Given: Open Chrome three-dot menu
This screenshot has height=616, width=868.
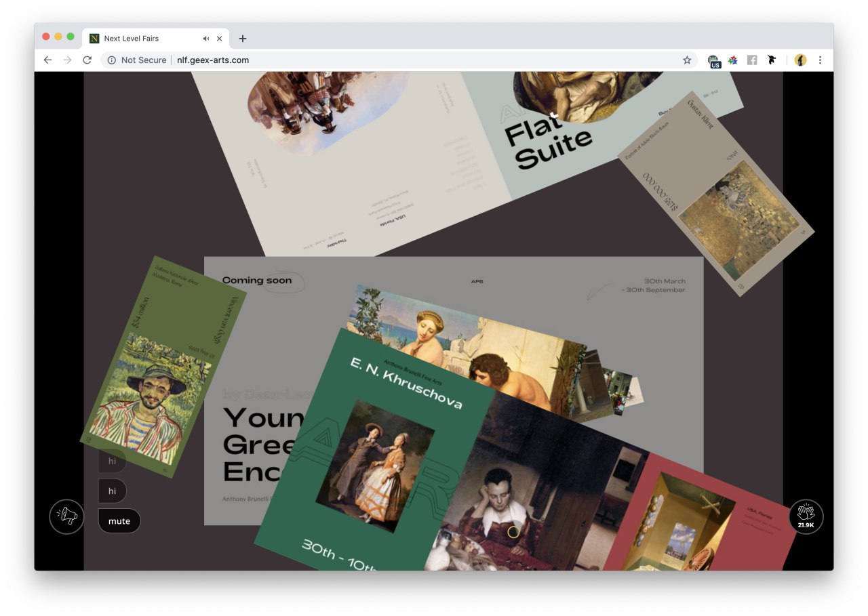Looking at the screenshot, I should pos(820,60).
